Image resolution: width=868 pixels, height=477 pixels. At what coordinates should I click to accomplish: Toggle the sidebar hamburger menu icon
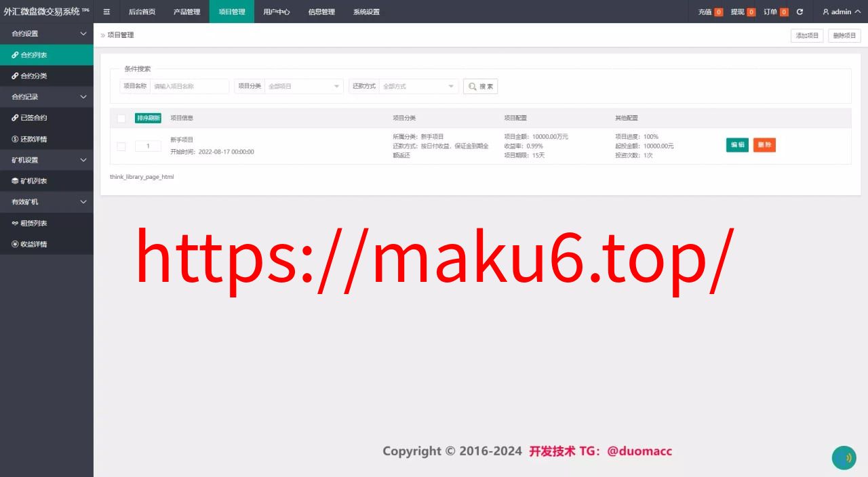(106, 12)
